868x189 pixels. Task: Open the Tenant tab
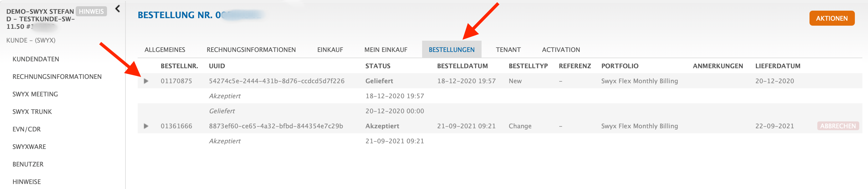508,50
